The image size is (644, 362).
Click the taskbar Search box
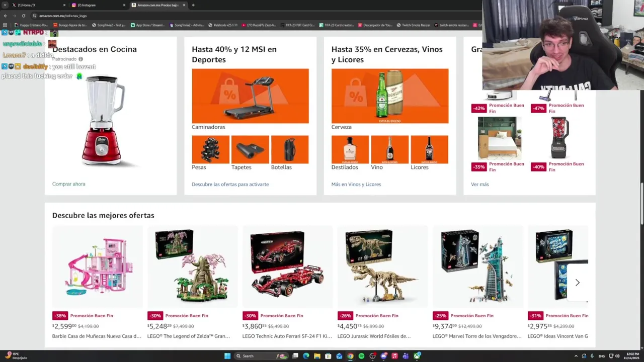click(262, 356)
